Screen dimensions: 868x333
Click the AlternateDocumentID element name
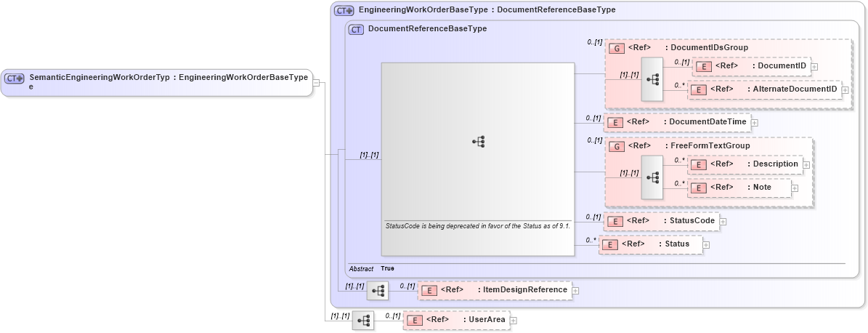coord(795,89)
